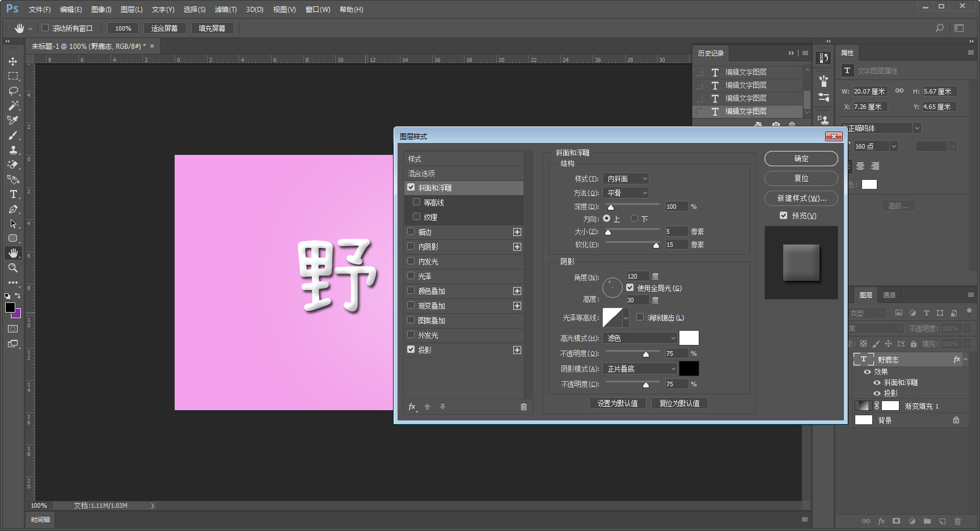The height and width of the screenshot is (531, 980).
Task: Open the Filter (滤镜) menu
Action: tap(226, 10)
